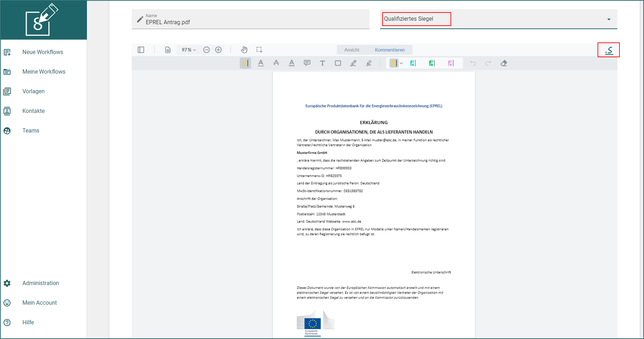Zoom in with the plus button
Image resolution: width=644 pixels, height=339 pixels.
pos(218,50)
